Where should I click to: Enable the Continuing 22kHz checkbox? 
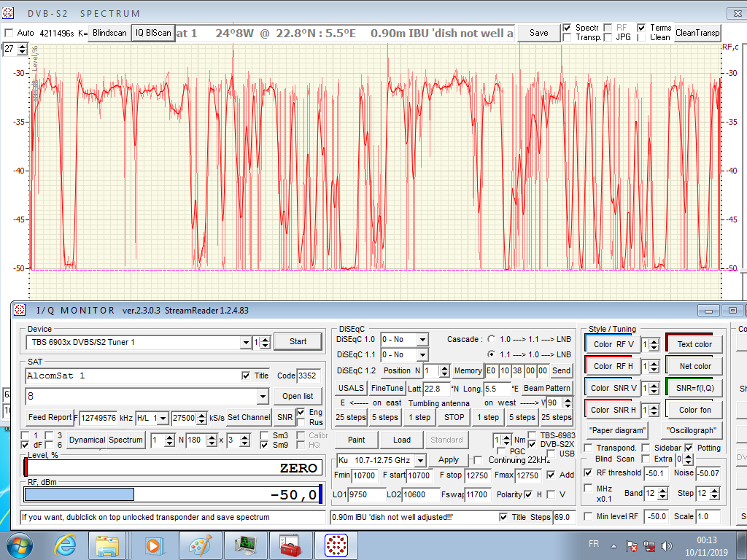[478, 460]
